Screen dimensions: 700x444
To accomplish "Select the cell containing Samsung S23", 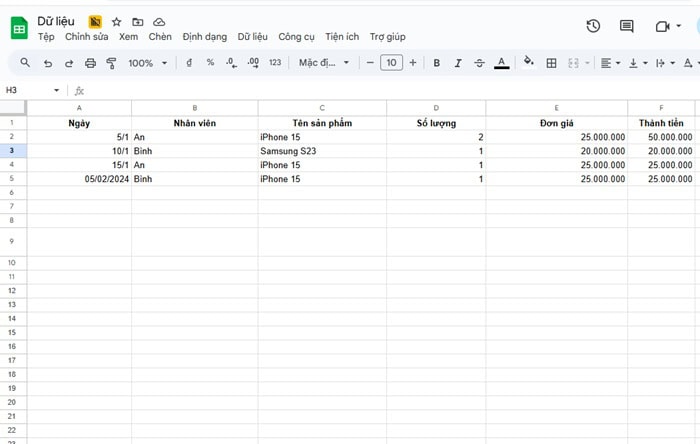I will tap(321, 151).
